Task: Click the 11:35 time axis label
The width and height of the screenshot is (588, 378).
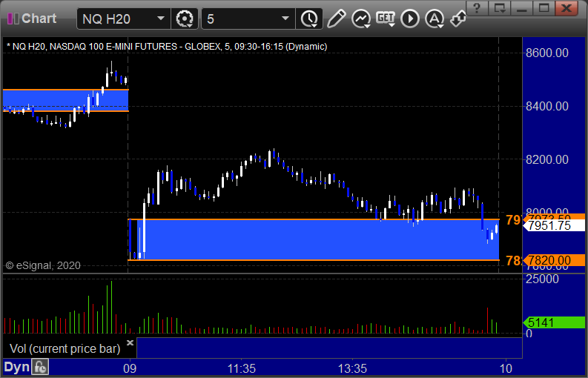Action: coord(242,368)
